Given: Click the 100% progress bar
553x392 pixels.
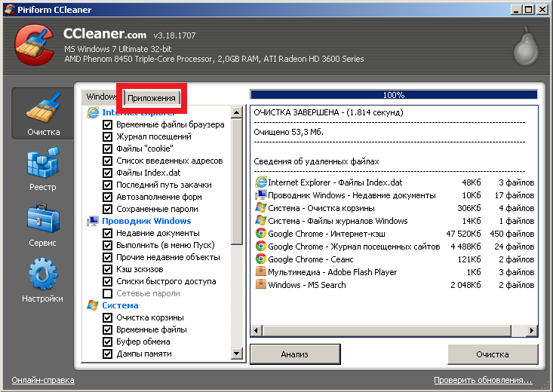Looking at the screenshot, I should [394, 95].
